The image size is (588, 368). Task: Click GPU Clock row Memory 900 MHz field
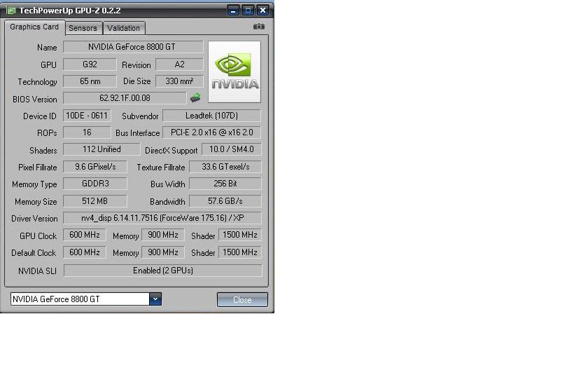(162, 235)
